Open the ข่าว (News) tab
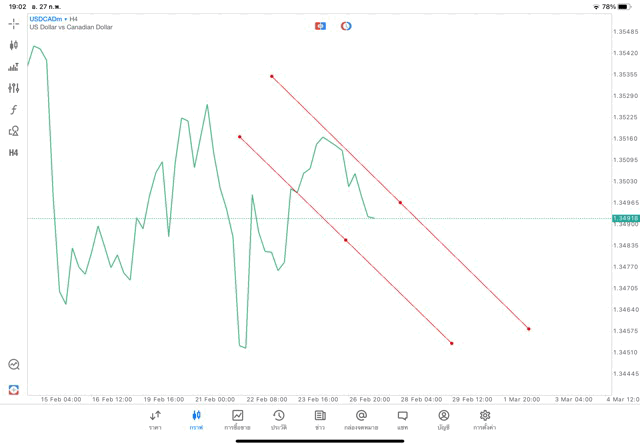The image size is (640, 447). tap(320, 419)
